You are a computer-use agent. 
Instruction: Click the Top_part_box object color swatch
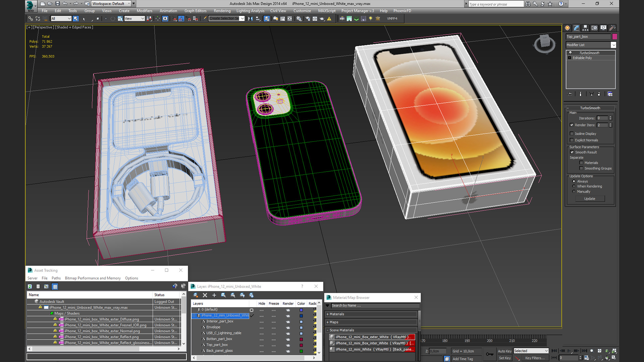point(614,37)
